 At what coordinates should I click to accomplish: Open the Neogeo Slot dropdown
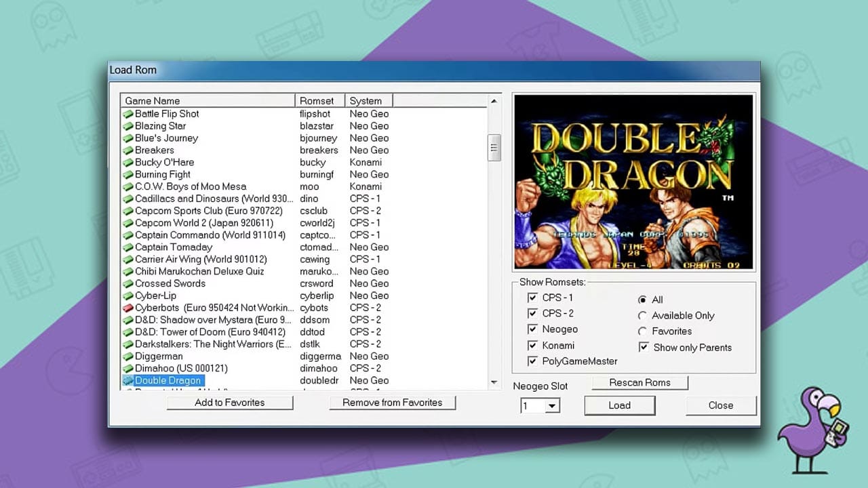[553, 406]
